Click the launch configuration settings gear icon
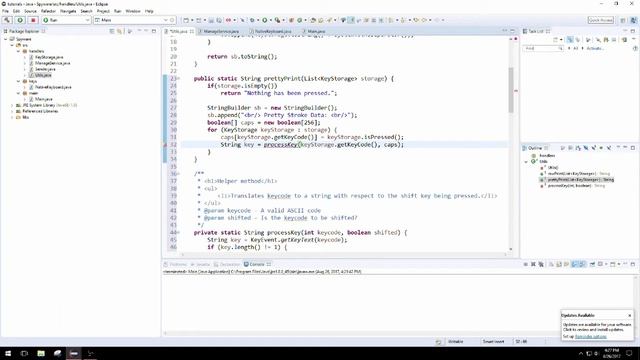640x360 pixels. (x=172, y=20)
